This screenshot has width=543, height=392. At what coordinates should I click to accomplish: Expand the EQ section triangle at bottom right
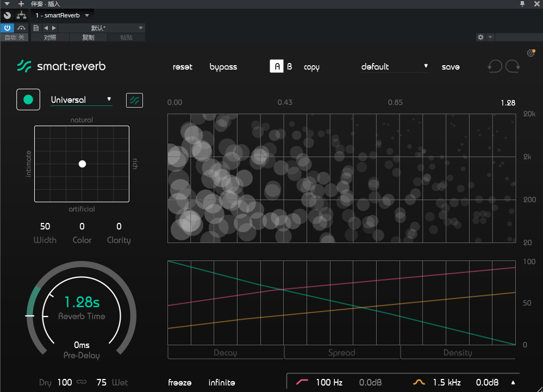[513, 383]
